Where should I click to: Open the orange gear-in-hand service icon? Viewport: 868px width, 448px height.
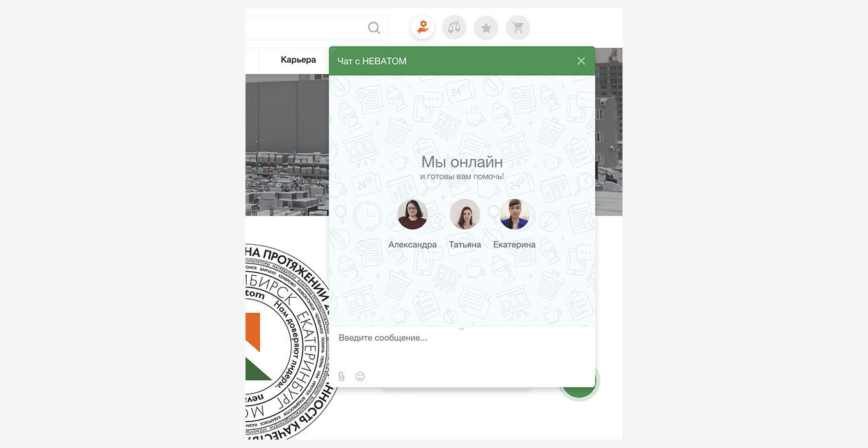point(422,27)
